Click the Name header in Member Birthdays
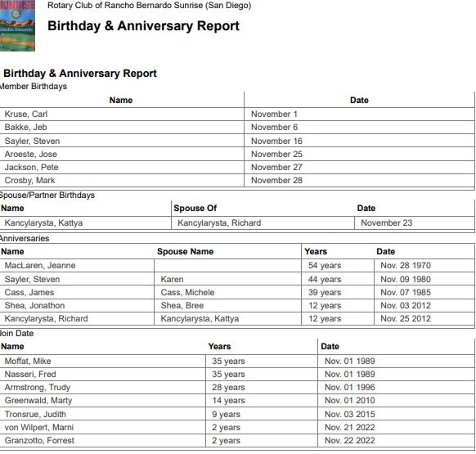This screenshot has width=476, height=454. (121, 101)
